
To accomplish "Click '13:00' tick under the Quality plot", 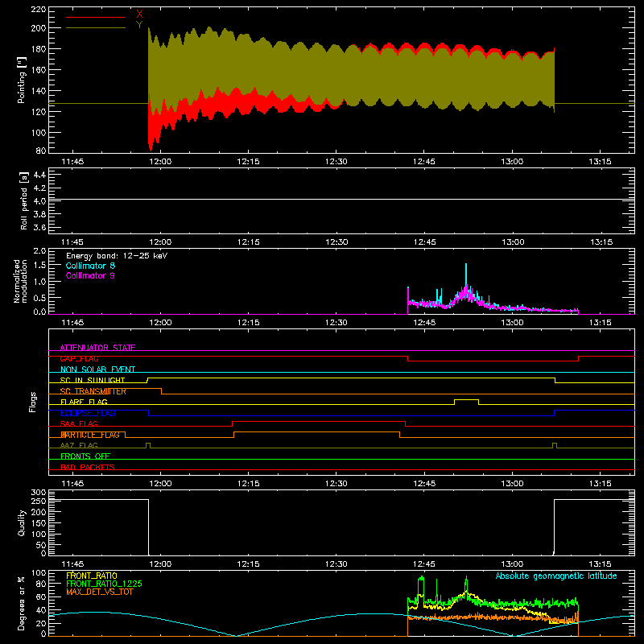I will (512, 564).
